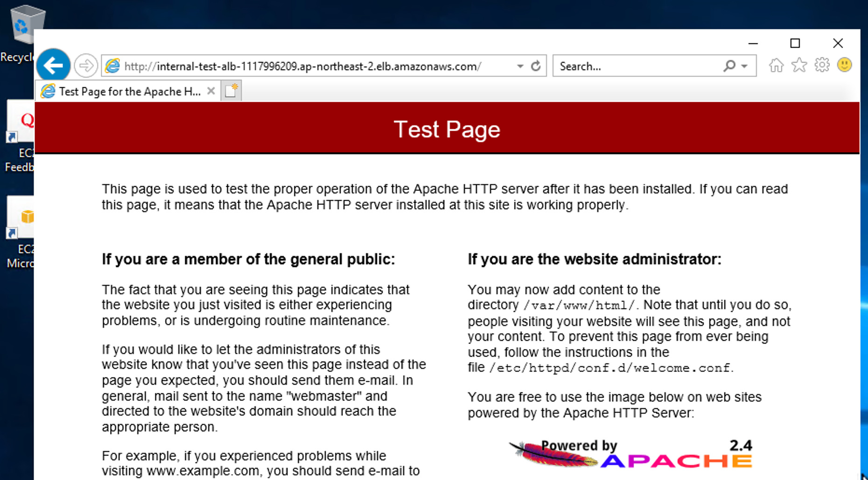Open Favorites with the star icon
This screenshot has height=480, width=868.
coord(799,65)
